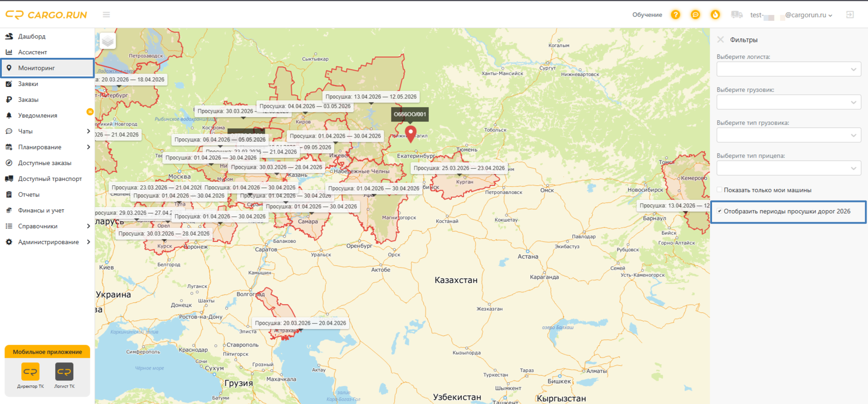Click Мобильное приложение orange button
This screenshot has height=404, width=868.
[x=47, y=352]
